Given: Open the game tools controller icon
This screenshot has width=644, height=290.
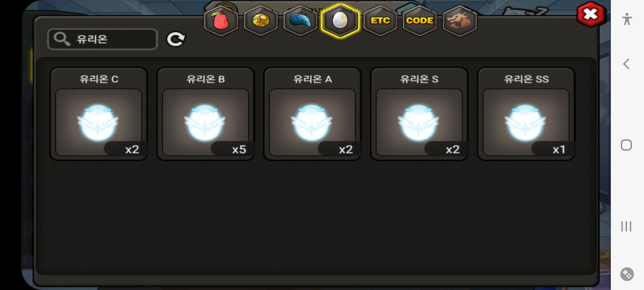Looking at the screenshot, I should pos(627,274).
